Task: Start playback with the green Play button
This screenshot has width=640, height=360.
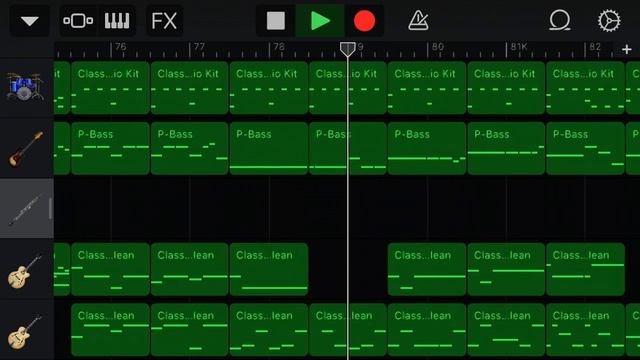Action: [x=320, y=21]
